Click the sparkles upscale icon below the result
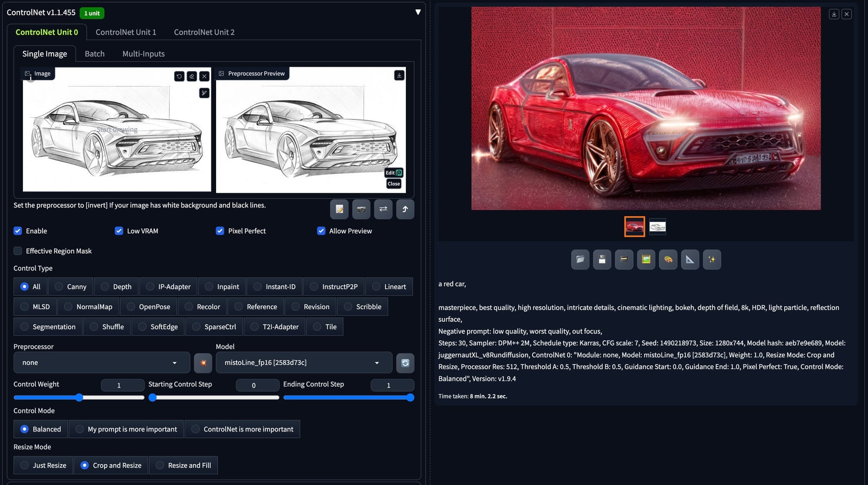The image size is (868, 485). tap(712, 260)
